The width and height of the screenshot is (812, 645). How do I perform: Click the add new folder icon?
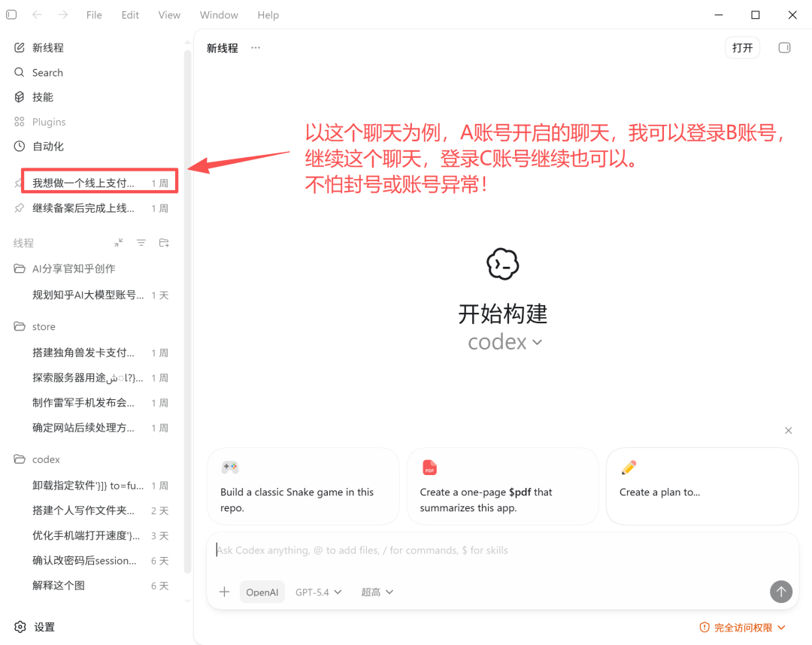click(164, 243)
